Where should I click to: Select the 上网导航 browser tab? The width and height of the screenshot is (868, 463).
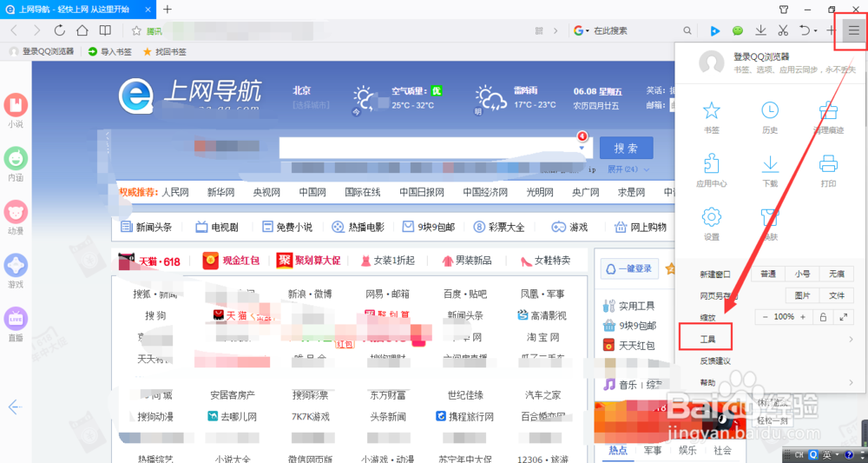point(78,10)
